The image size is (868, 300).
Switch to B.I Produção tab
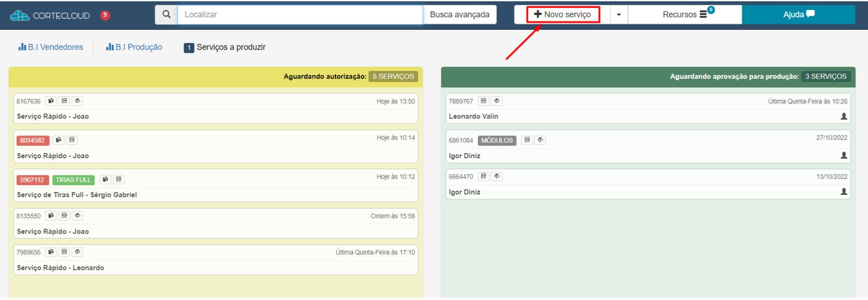coord(134,47)
